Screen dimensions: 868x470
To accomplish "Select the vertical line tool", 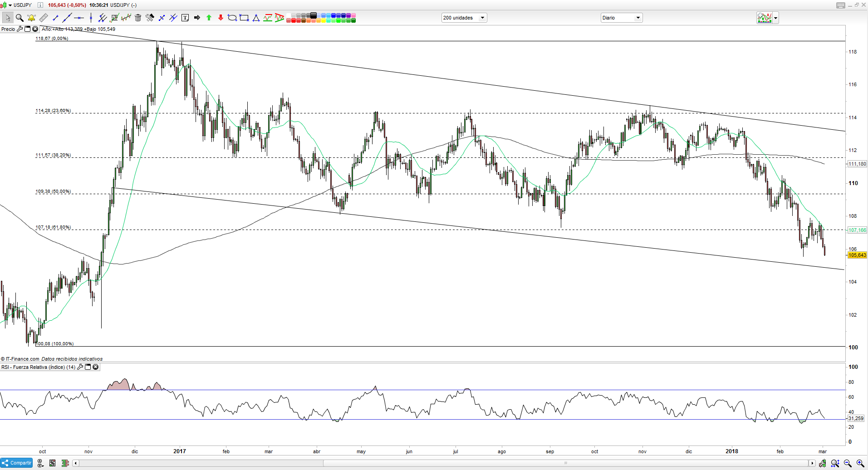I will point(91,18).
